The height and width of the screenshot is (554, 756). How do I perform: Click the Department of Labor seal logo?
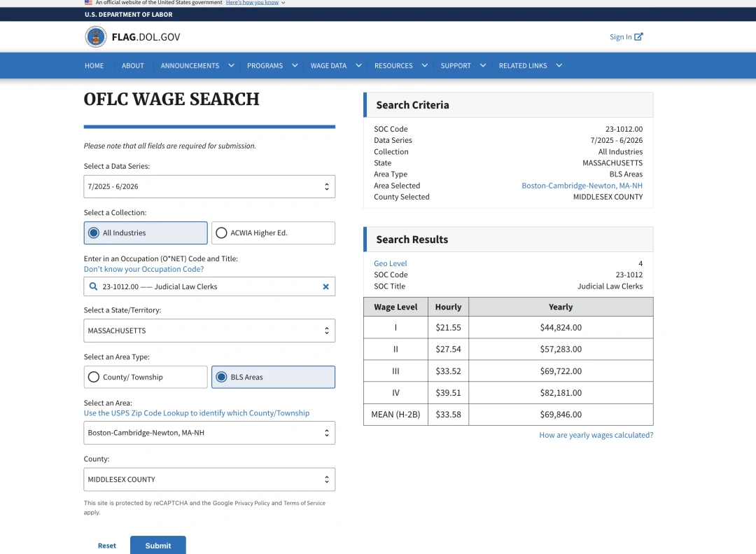pyautogui.click(x=95, y=36)
